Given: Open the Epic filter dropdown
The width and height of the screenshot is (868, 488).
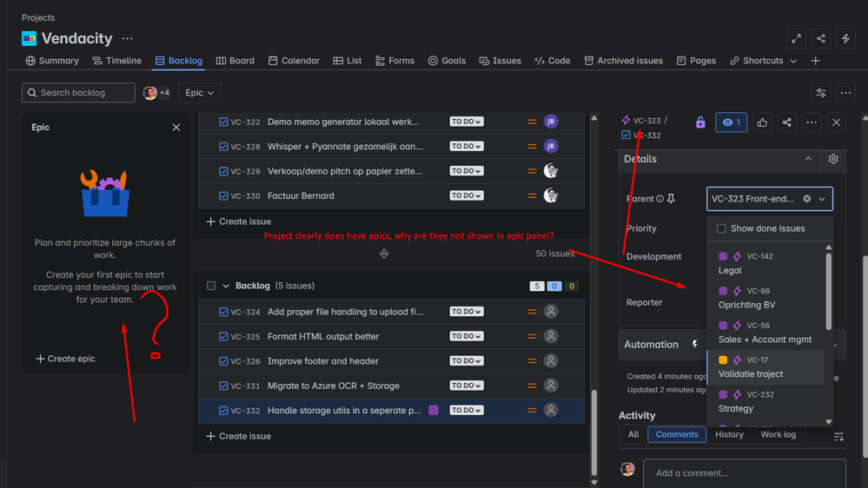Looking at the screenshot, I should coord(199,93).
